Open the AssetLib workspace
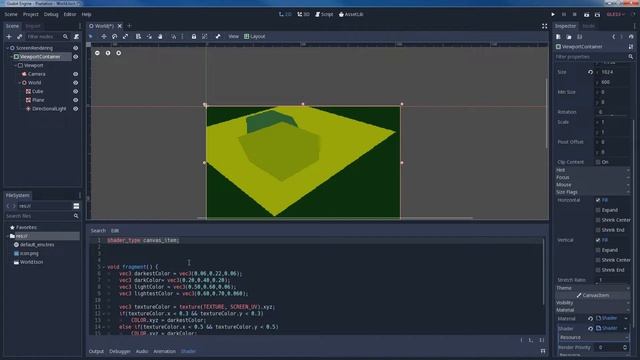This screenshot has width=640, height=360. pos(351,14)
